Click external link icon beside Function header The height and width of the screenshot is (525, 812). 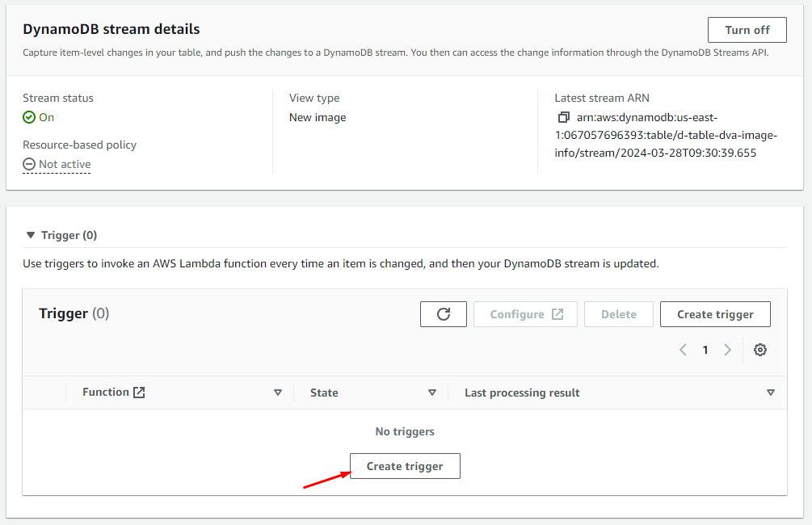(139, 393)
